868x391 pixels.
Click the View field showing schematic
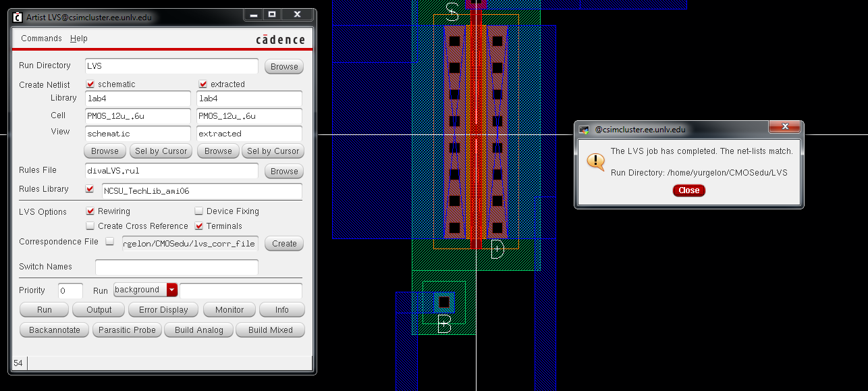point(138,134)
